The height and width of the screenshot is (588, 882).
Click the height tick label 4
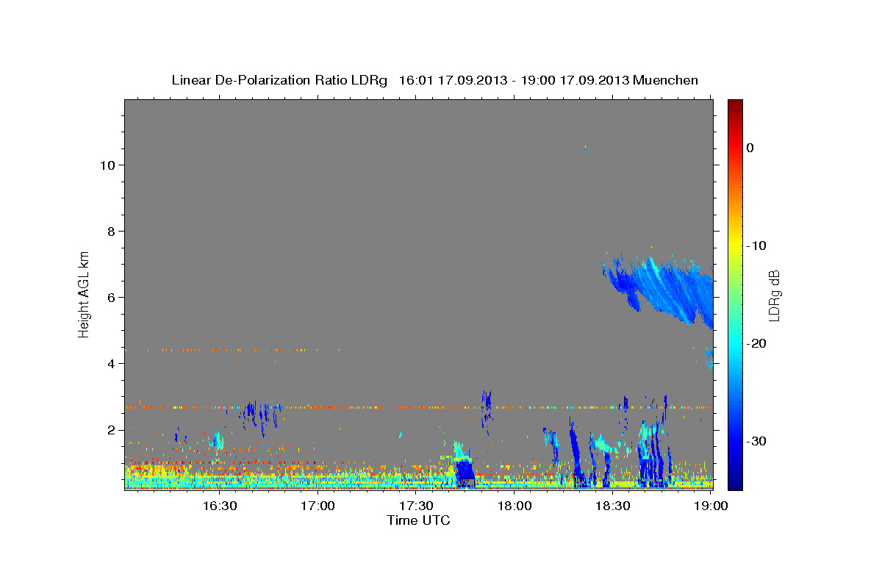pos(110,364)
